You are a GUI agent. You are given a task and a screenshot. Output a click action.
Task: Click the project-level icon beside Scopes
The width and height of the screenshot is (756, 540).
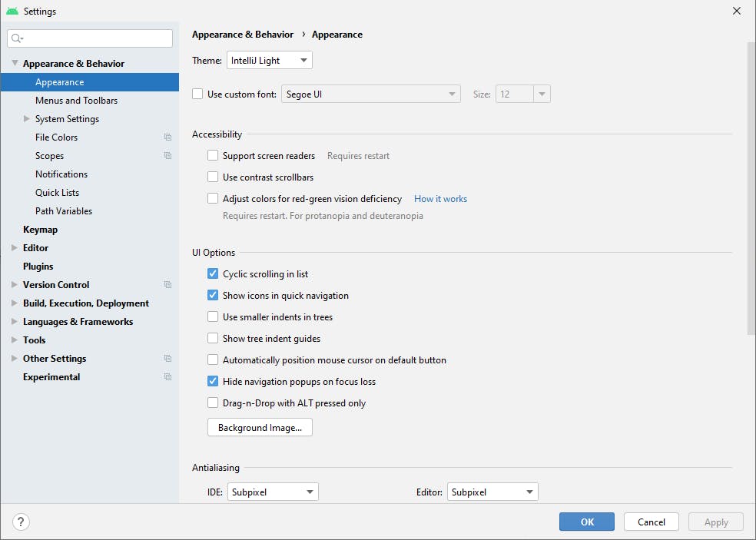click(167, 156)
